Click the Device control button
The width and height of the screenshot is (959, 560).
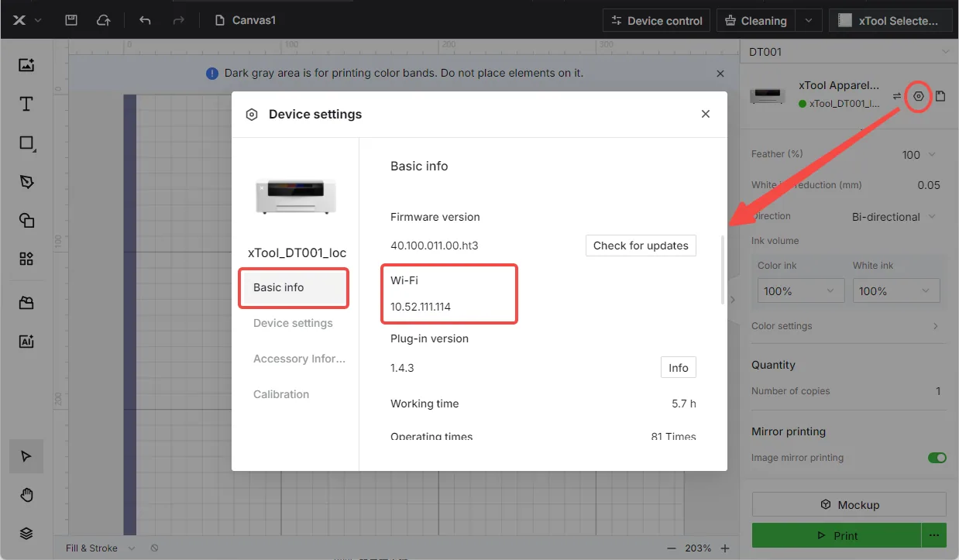657,21
